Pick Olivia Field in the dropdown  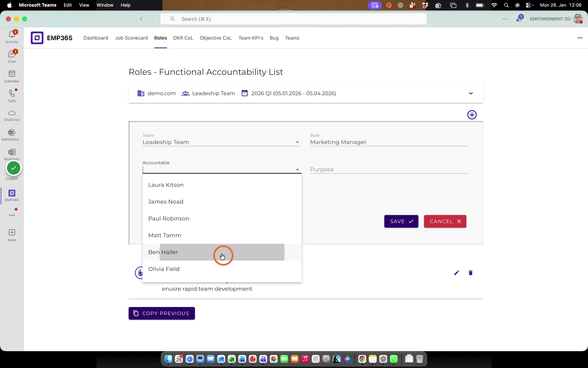tap(222, 269)
